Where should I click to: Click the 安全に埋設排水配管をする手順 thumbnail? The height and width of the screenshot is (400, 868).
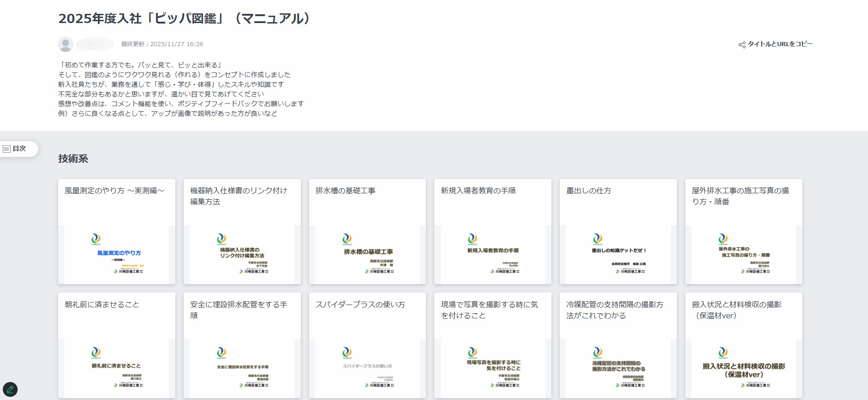tap(242, 368)
